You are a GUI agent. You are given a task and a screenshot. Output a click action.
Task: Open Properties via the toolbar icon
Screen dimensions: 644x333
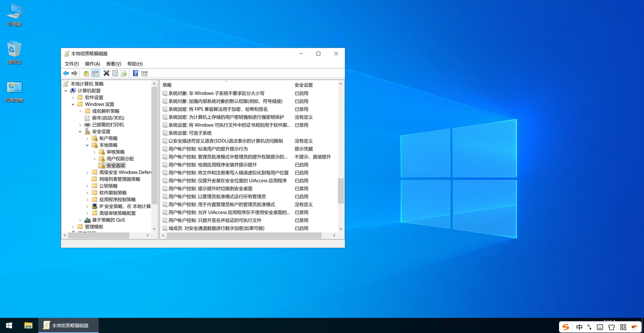point(115,73)
